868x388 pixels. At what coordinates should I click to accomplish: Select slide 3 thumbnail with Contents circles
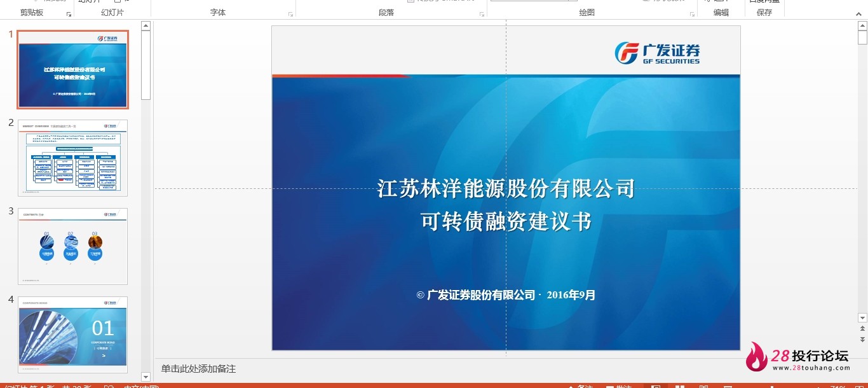(x=72, y=246)
